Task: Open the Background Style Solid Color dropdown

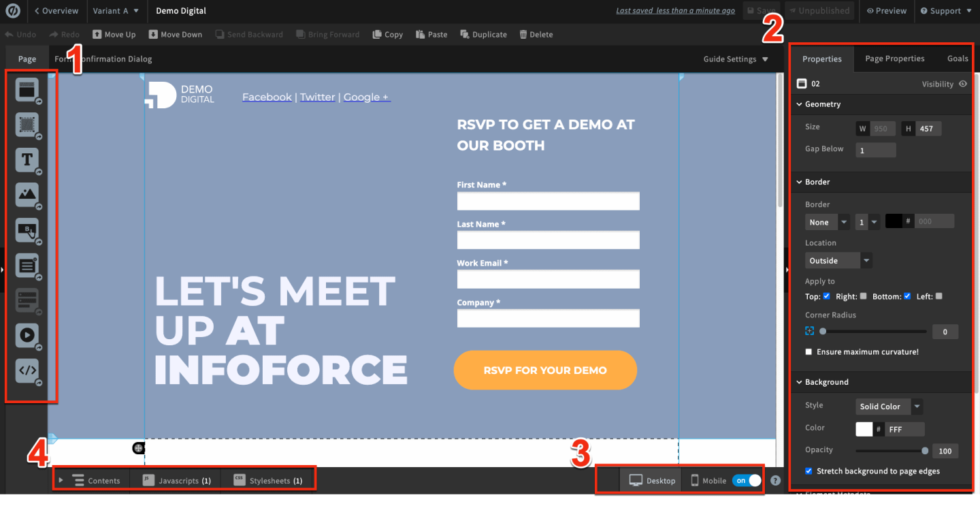Action: tap(889, 407)
